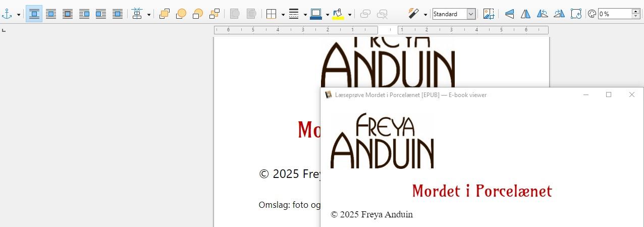Enable Wrap Through text wrapping
Image resolution: width=644 pixels, height=227 pixels.
coord(118,14)
